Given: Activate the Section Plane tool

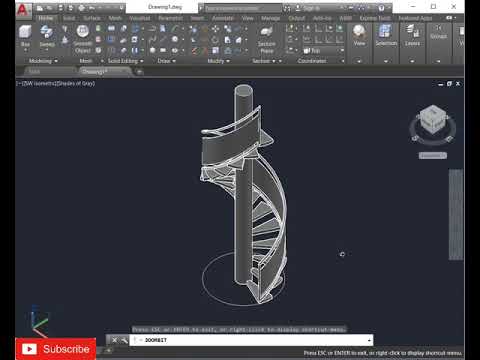Looking at the screenshot, I should [267, 39].
